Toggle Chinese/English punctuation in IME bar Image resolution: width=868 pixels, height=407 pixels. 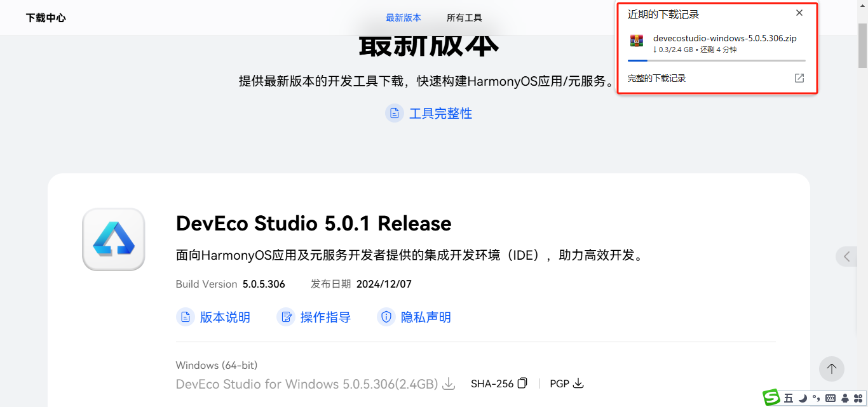coord(816,398)
